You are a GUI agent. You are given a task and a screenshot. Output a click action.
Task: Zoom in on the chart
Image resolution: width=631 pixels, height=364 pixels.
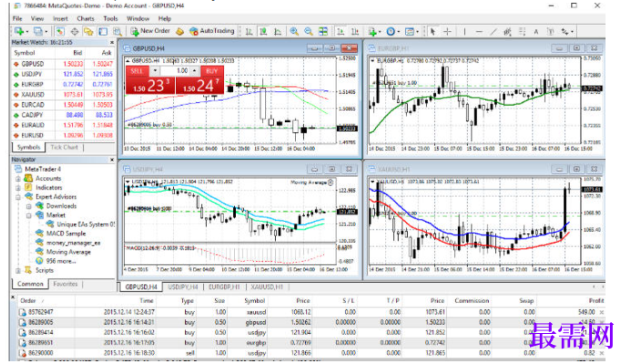(x=295, y=31)
